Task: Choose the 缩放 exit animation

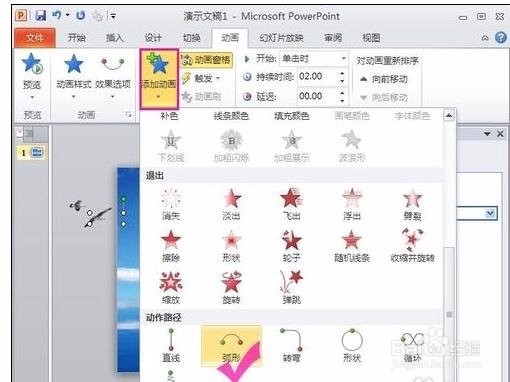Action: point(171,288)
